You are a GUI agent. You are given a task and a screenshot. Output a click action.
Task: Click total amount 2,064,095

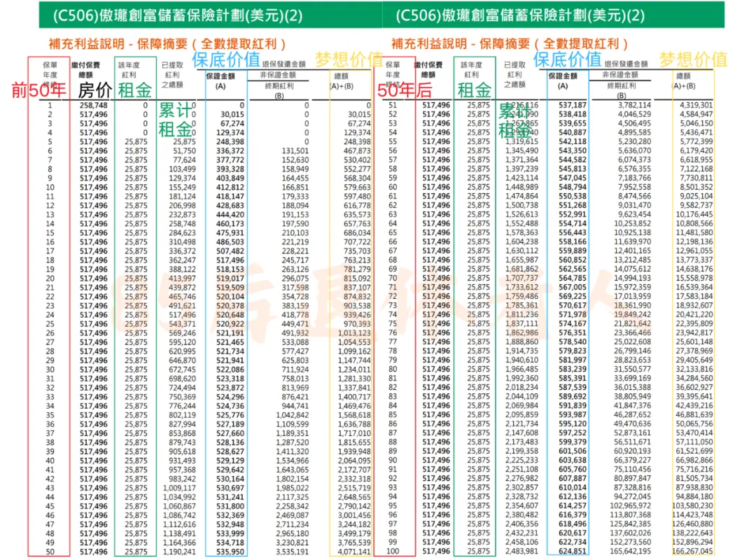(x=354, y=461)
